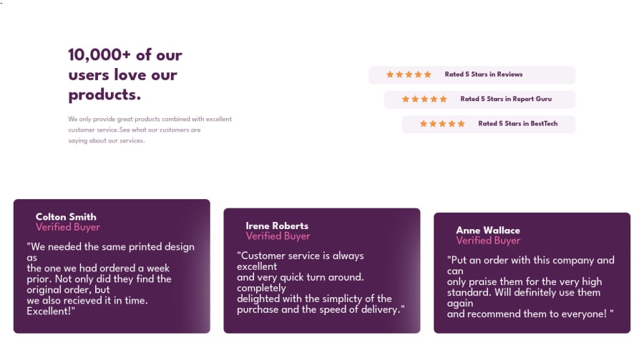644x358 pixels.
Task: Click Verified Buyer under Colton Smith
Action: [68, 227]
